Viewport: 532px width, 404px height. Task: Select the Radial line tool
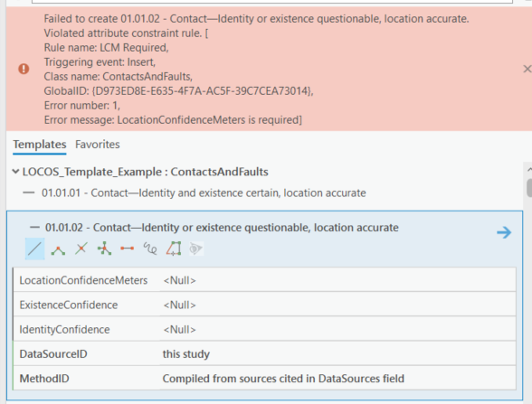(x=104, y=249)
